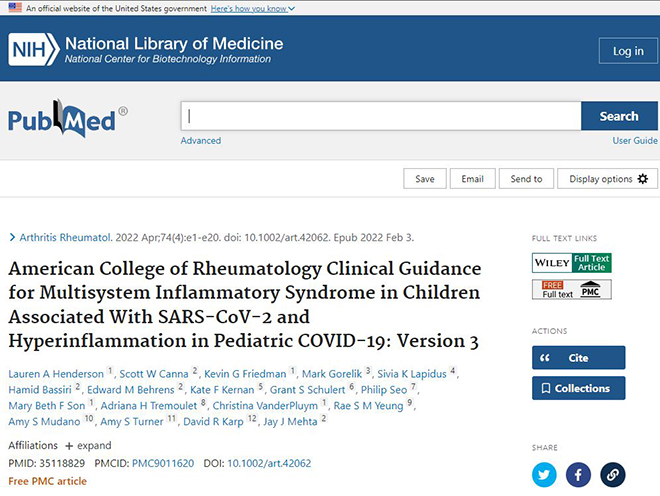Image resolution: width=660 pixels, height=496 pixels.
Task: Open the PMC9011620 PMCID link
Action: point(163,464)
